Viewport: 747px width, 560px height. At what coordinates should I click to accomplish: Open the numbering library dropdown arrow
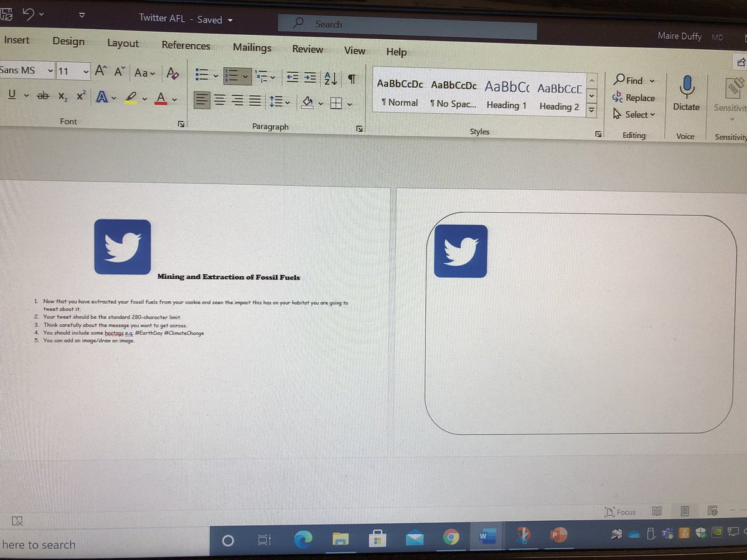pos(246,77)
